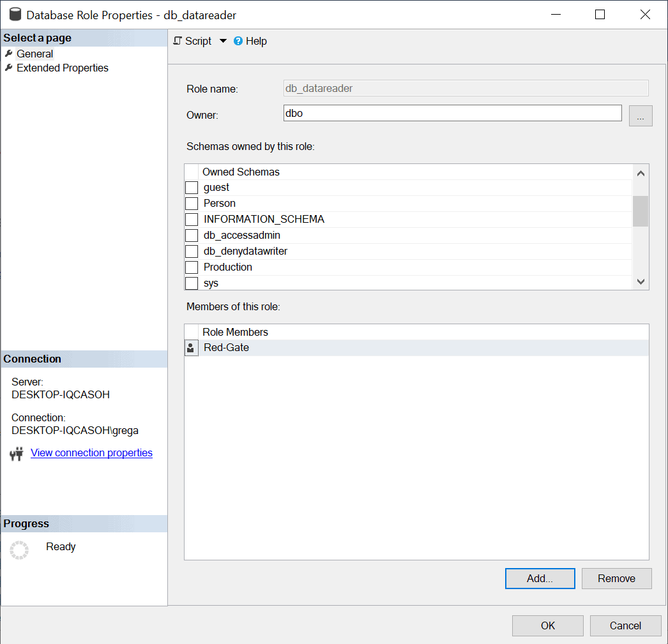Check the db_accessadmin schema checkbox
This screenshot has height=644, width=668.
pos(192,236)
